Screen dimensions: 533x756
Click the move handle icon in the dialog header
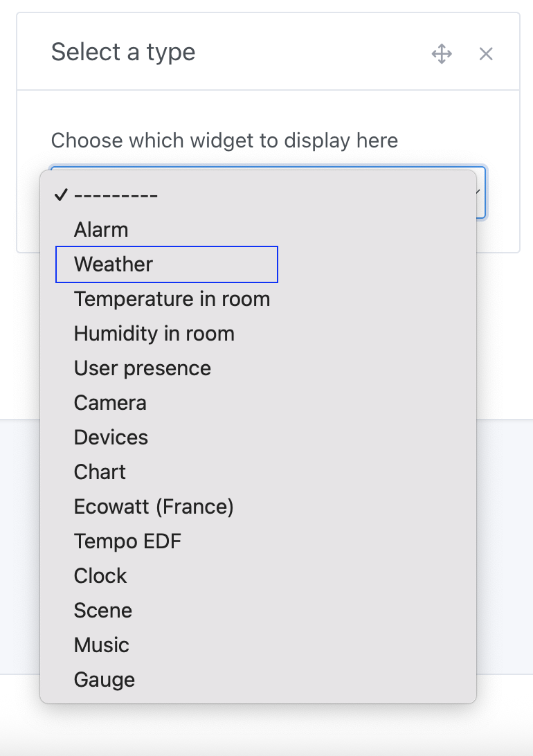442,53
